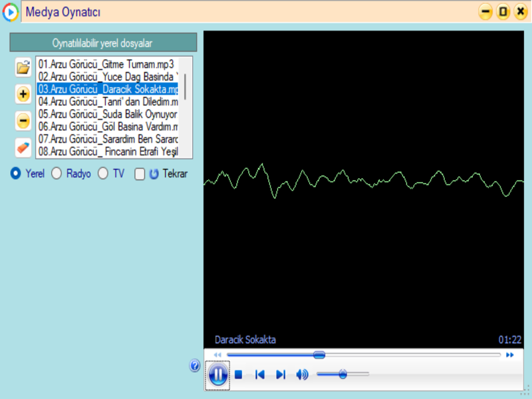Click the Oynatılılabilir yerel dosyalar header
The height and width of the screenshot is (399, 532).
[103, 43]
